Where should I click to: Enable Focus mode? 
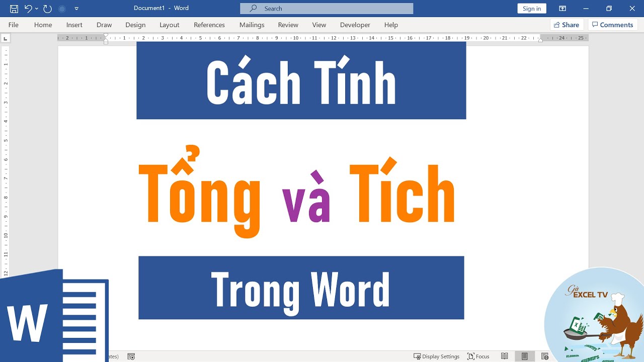[478, 356]
